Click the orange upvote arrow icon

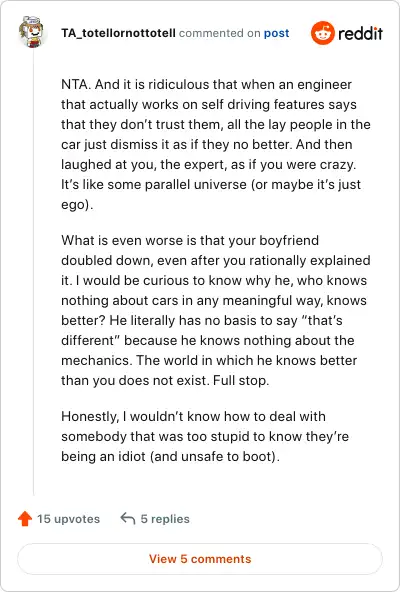25,518
